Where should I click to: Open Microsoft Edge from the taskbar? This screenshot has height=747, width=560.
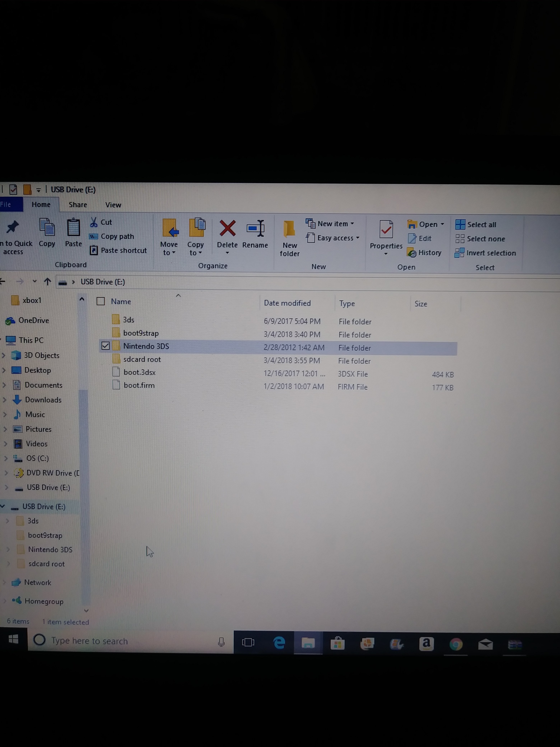pyautogui.click(x=279, y=643)
